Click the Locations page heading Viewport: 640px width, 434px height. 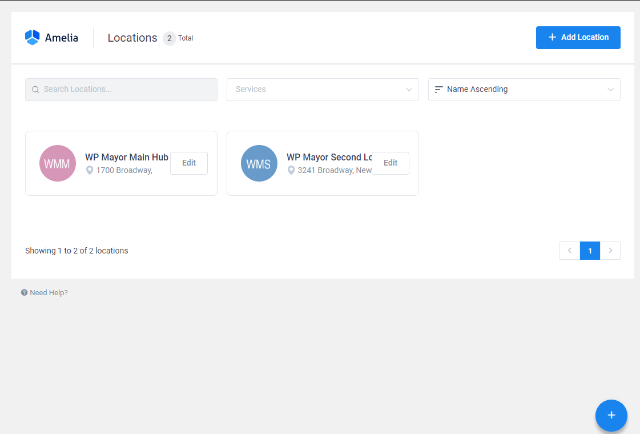(132, 38)
